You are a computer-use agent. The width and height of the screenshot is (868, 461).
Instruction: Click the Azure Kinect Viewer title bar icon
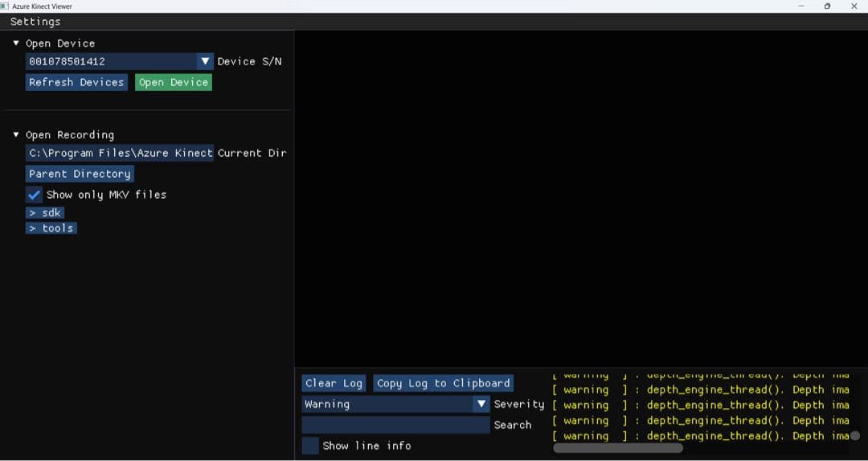(x=5, y=6)
